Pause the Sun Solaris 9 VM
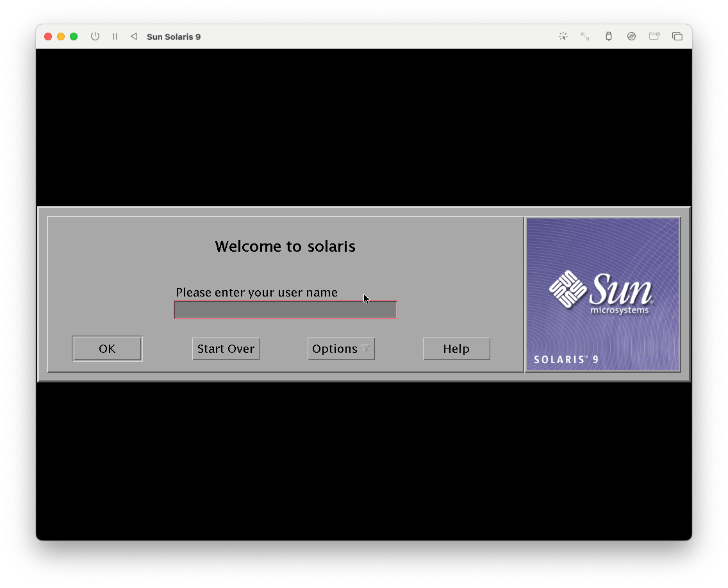The height and width of the screenshot is (588, 728). click(115, 37)
